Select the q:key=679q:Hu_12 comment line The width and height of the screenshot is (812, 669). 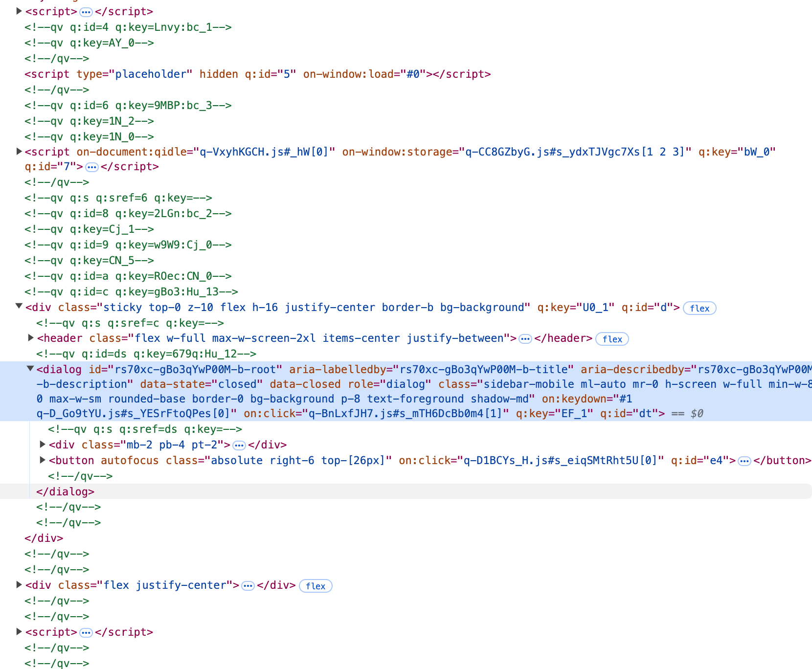[x=146, y=354]
